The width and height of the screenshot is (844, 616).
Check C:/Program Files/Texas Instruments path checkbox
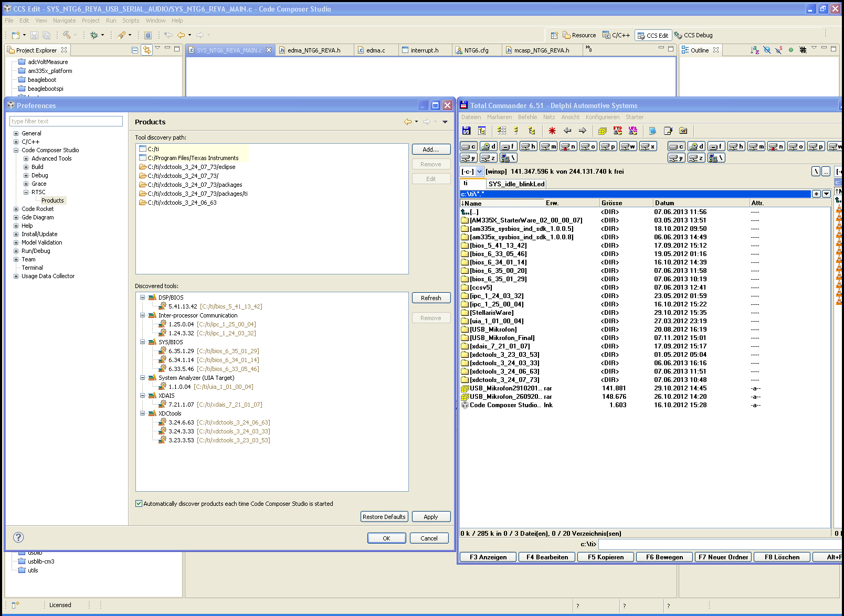(143, 158)
